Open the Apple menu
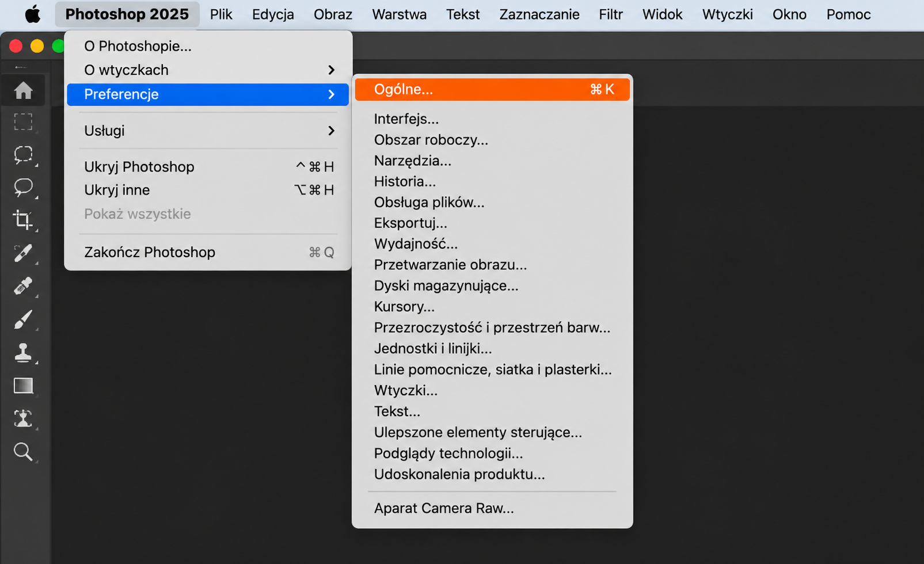924x564 pixels. 33,14
